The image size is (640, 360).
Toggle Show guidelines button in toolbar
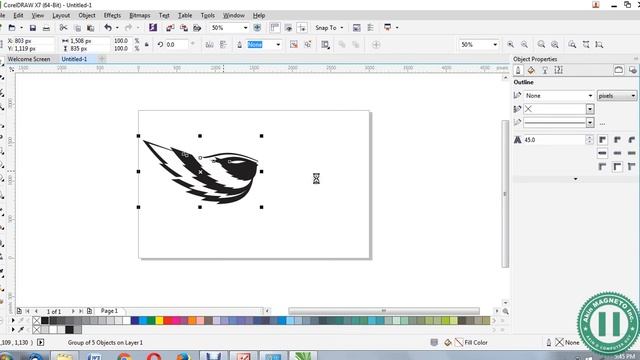click(x=302, y=28)
